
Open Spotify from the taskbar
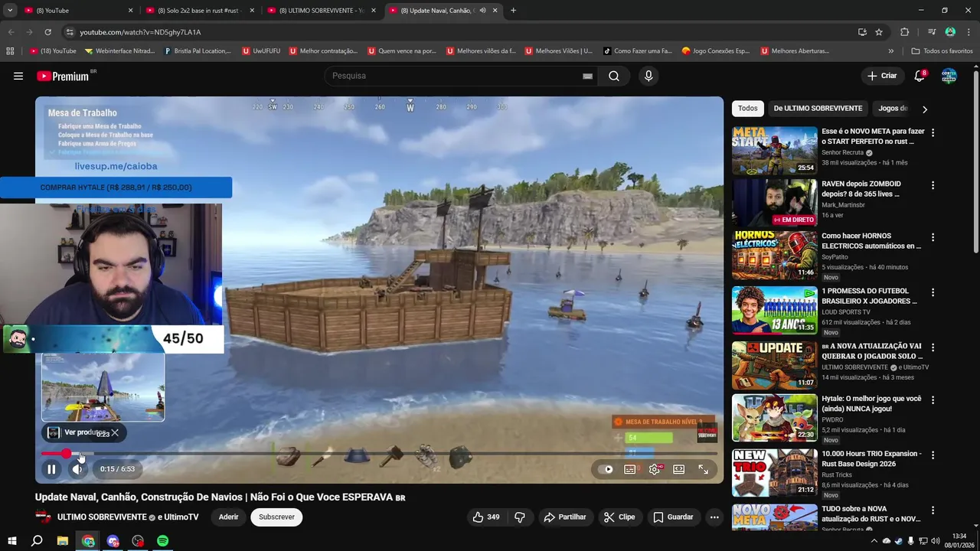pyautogui.click(x=163, y=541)
